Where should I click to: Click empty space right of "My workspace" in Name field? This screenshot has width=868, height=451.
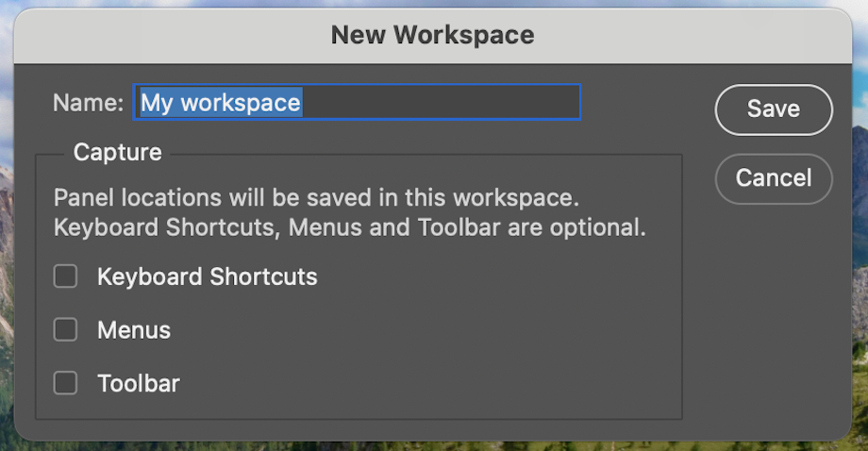pyautogui.click(x=443, y=102)
